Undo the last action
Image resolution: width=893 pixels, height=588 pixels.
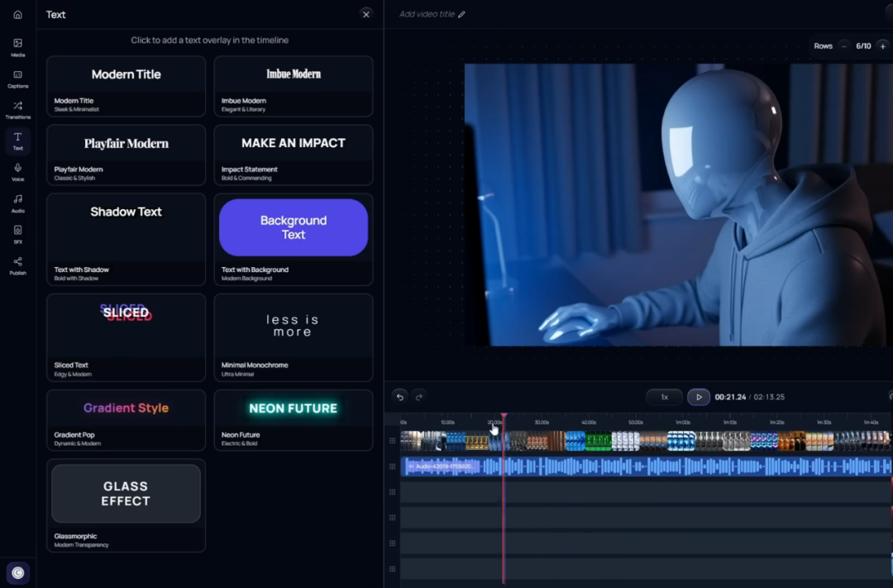400,397
